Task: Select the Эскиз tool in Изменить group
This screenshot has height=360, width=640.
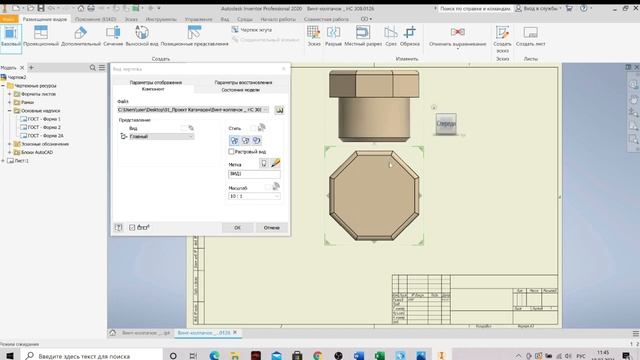Action: (313, 36)
